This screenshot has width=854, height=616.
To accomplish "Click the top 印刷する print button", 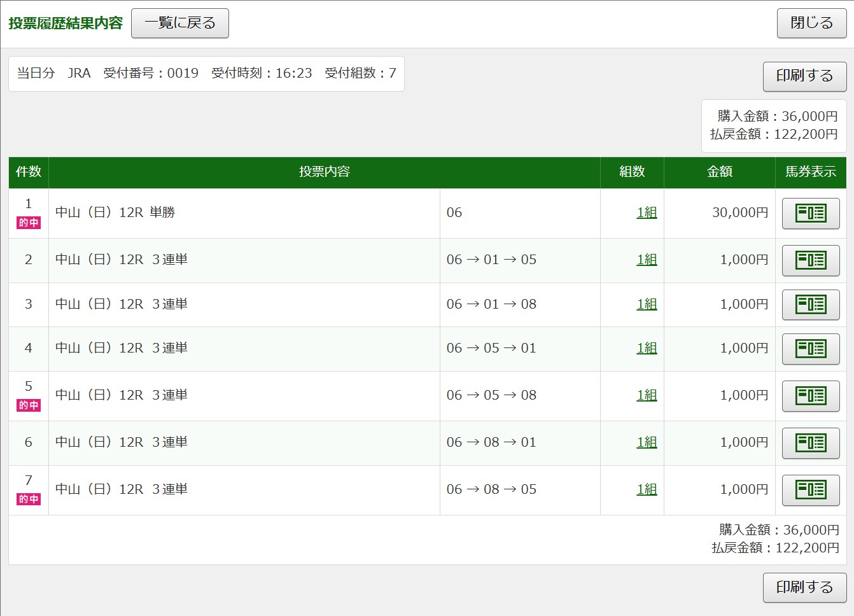I will [804, 76].
